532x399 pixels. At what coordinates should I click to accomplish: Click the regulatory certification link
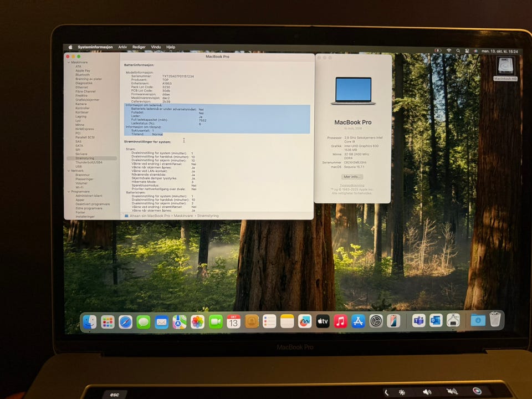point(352,186)
